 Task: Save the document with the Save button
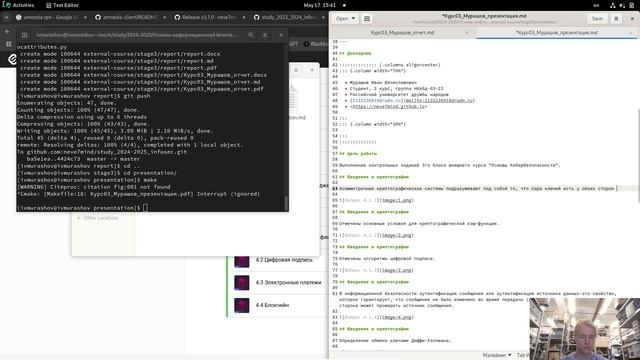597,18
